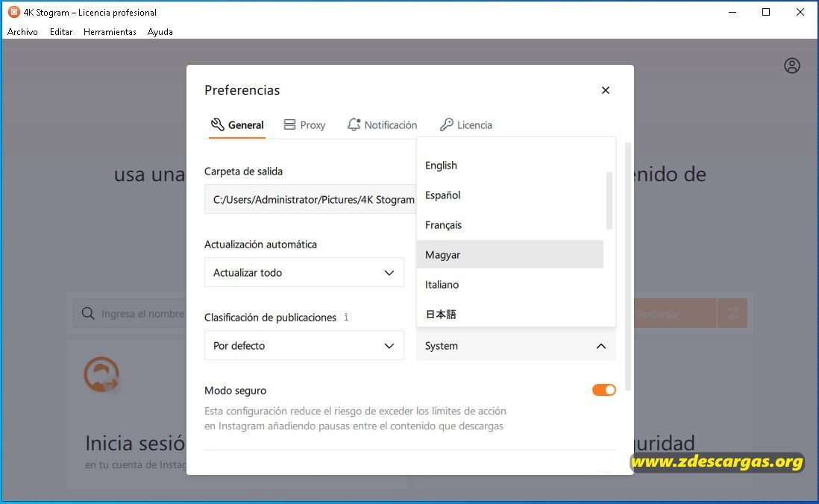This screenshot has height=504, width=819.
Task: Collapse the System language dropdown
Action: (x=516, y=346)
